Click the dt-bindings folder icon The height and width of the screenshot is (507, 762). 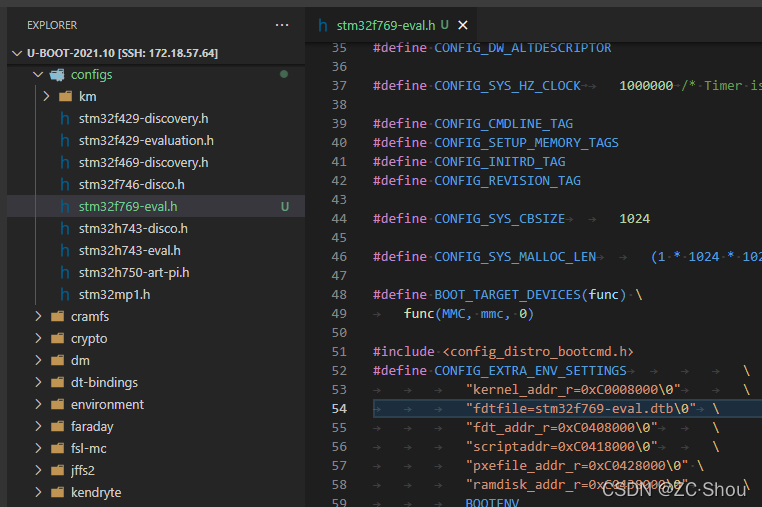point(57,383)
